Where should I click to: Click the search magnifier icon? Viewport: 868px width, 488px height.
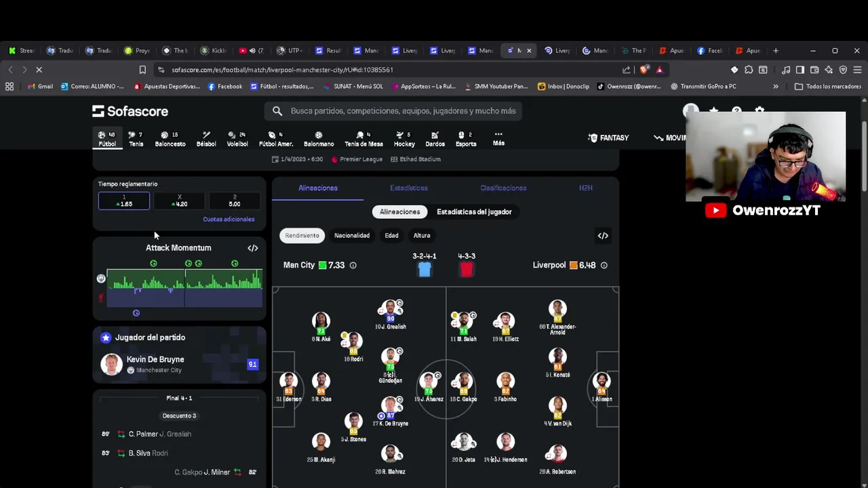(277, 111)
